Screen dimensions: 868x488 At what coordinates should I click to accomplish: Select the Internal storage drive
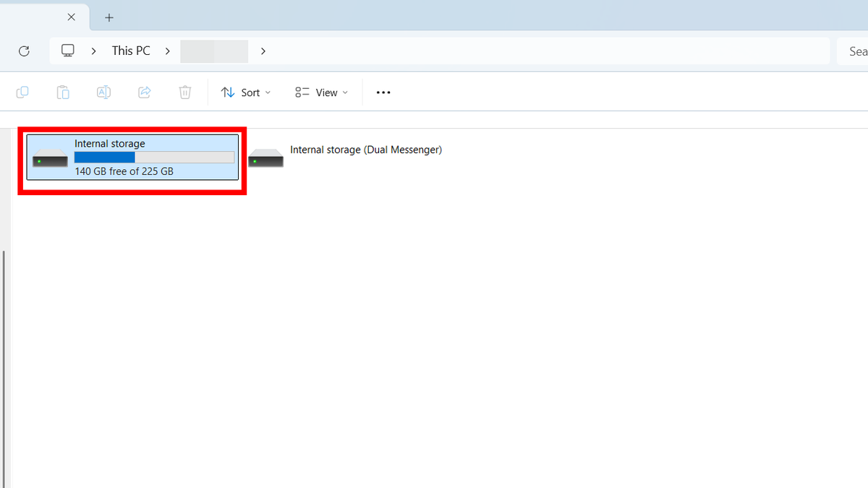[x=132, y=157]
